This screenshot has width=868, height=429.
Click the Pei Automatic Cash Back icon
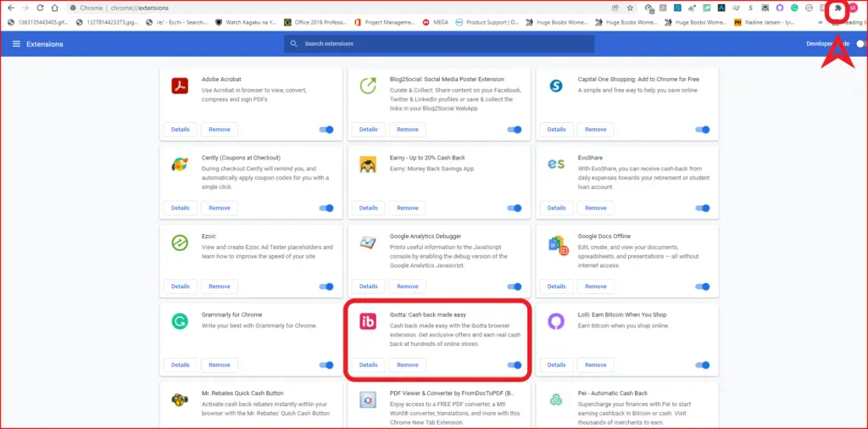[556, 399]
